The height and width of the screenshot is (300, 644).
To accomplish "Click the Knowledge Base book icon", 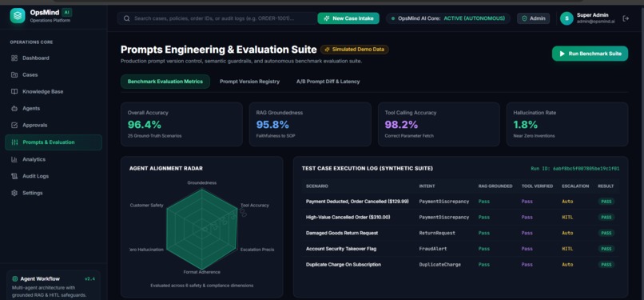I will tap(14, 92).
